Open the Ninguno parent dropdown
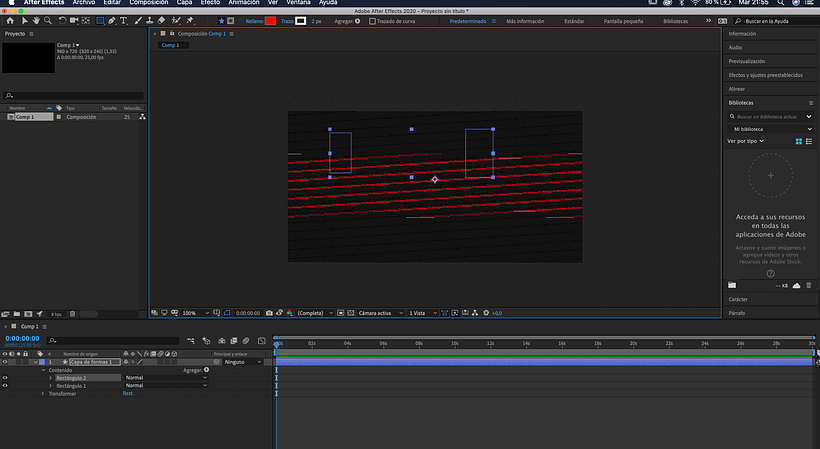Image resolution: width=820 pixels, height=449 pixels. [243, 362]
